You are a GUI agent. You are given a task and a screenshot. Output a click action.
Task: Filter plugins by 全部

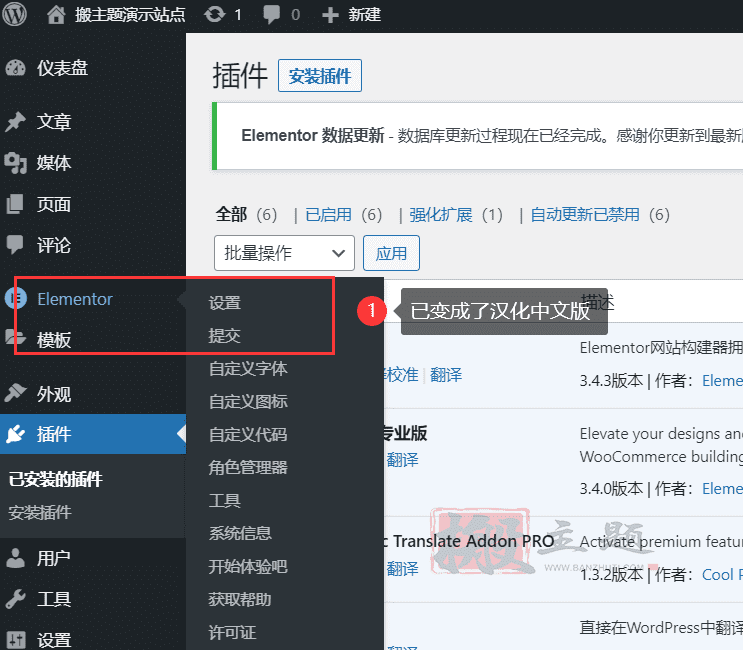[x=231, y=215]
